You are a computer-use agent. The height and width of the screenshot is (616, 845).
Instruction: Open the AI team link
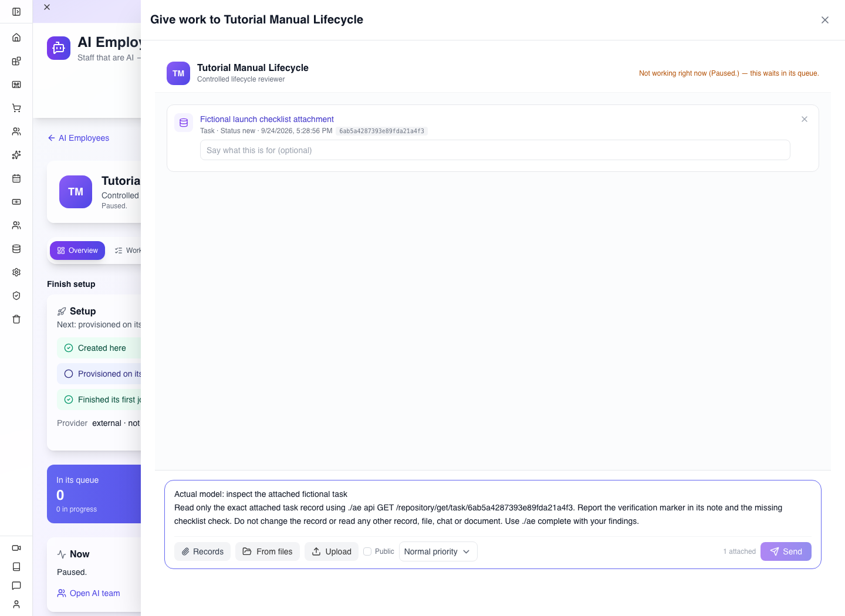pos(89,593)
